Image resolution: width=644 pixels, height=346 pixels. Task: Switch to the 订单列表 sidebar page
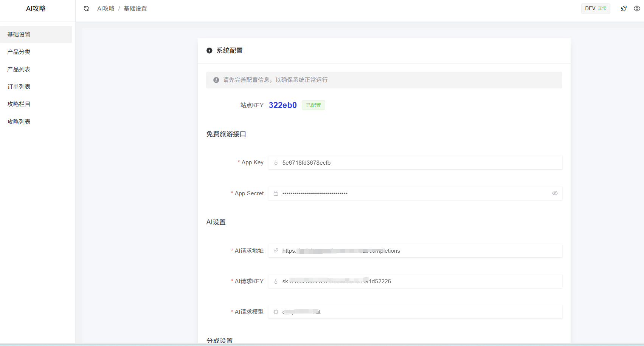click(19, 86)
